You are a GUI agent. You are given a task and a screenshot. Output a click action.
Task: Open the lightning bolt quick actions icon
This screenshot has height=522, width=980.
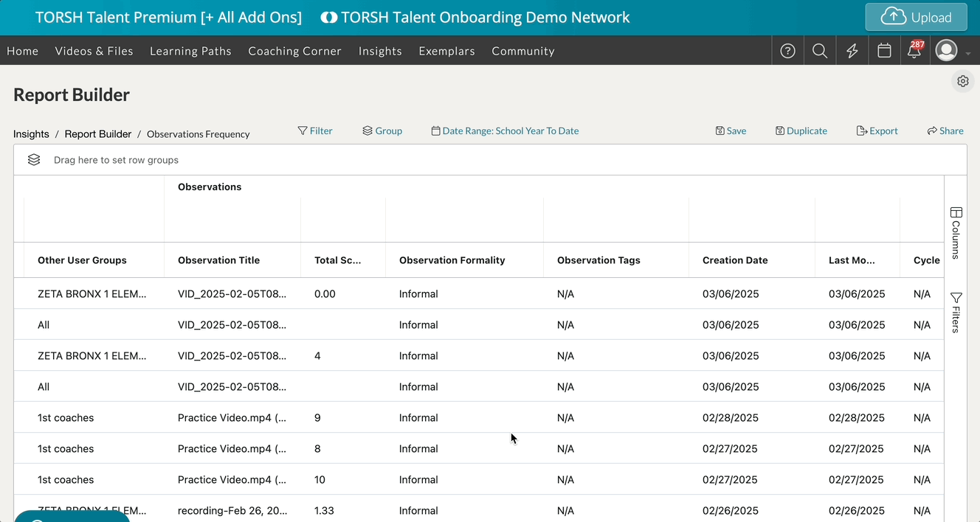point(852,51)
